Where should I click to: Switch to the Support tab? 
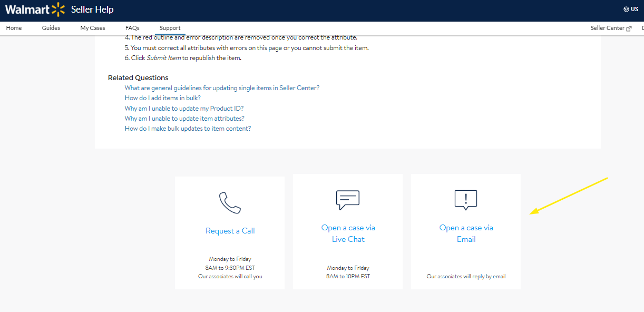pos(170,28)
